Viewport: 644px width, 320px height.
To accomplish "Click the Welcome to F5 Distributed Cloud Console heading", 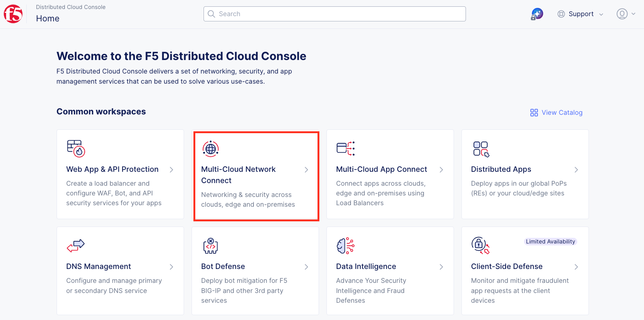I will click(181, 56).
